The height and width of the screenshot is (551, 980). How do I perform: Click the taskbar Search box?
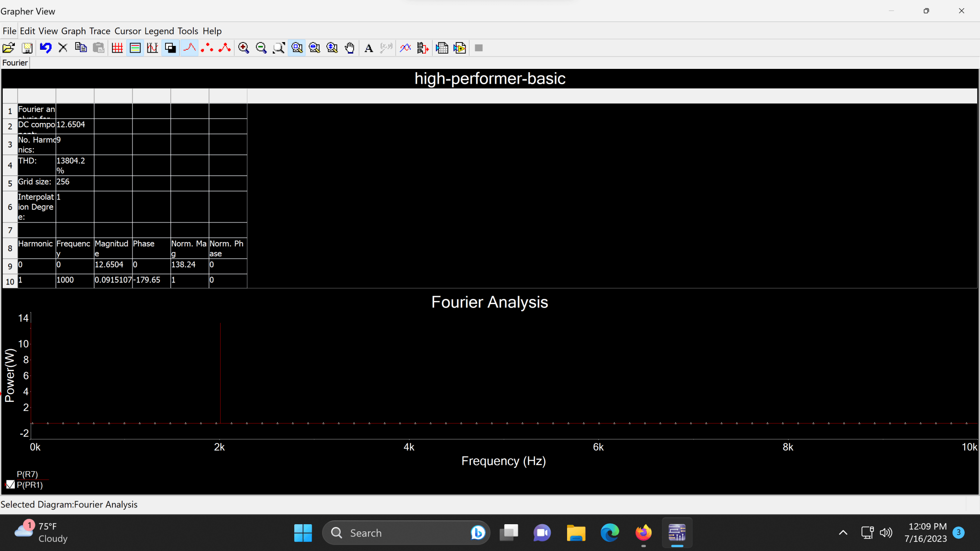point(406,533)
